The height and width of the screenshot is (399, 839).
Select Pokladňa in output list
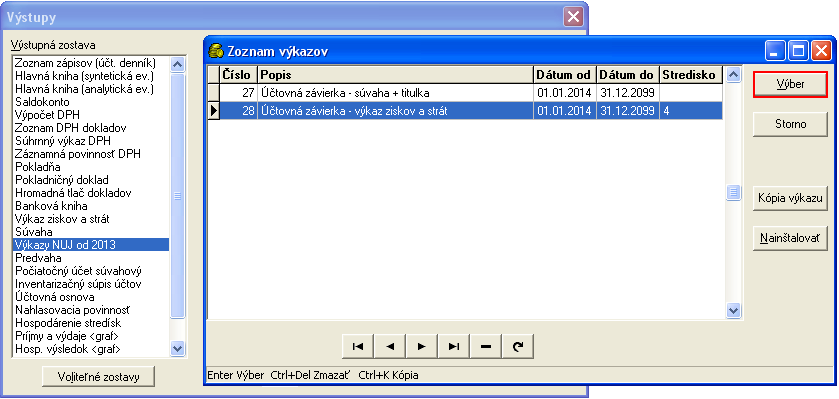pos(91,167)
